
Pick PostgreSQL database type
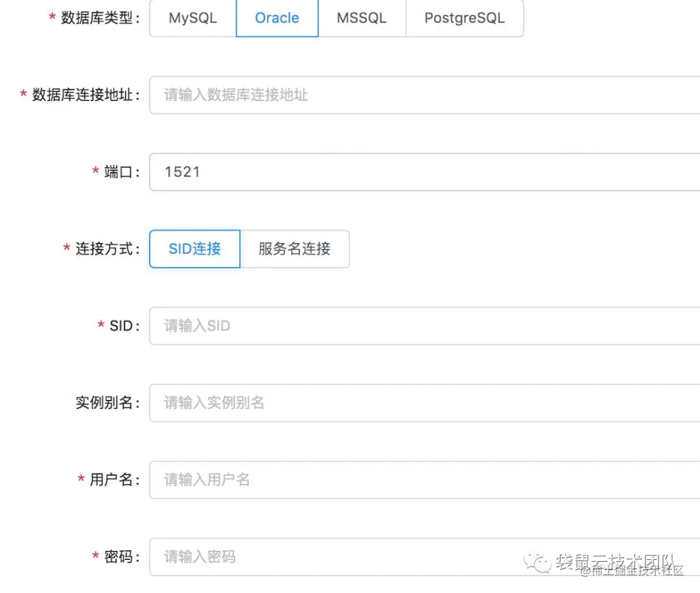[464, 18]
